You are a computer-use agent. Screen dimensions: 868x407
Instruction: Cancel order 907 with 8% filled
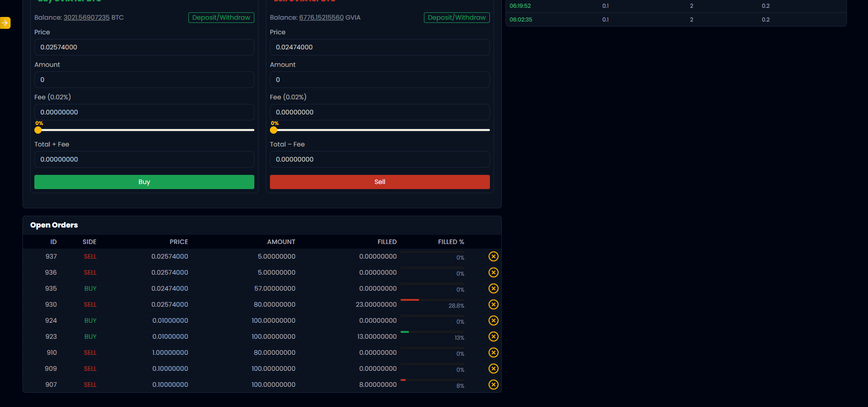click(493, 385)
